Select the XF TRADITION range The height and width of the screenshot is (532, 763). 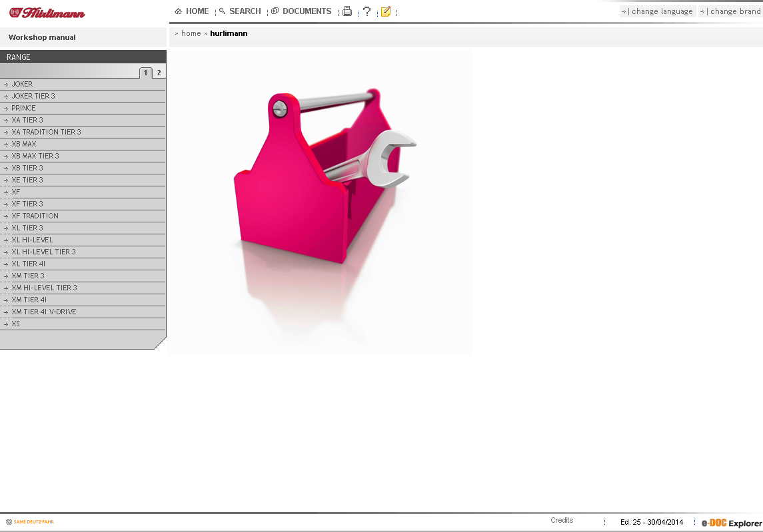[x=83, y=216]
